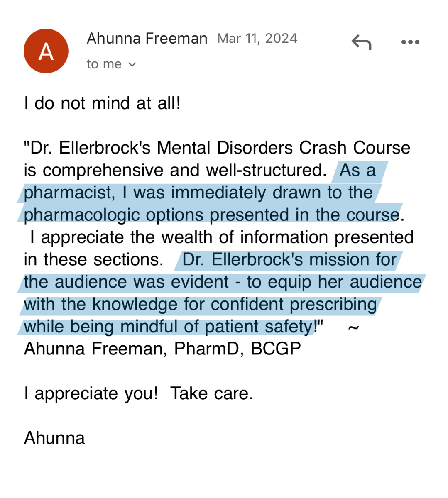Viewport: 448px width, 498px height.
Task: Click the Mar 11, 2024 date
Action: pyautogui.click(x=257, y=39)
